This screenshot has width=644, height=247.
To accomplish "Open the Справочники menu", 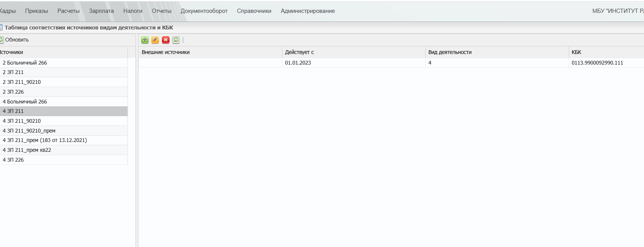I will 254,11.
